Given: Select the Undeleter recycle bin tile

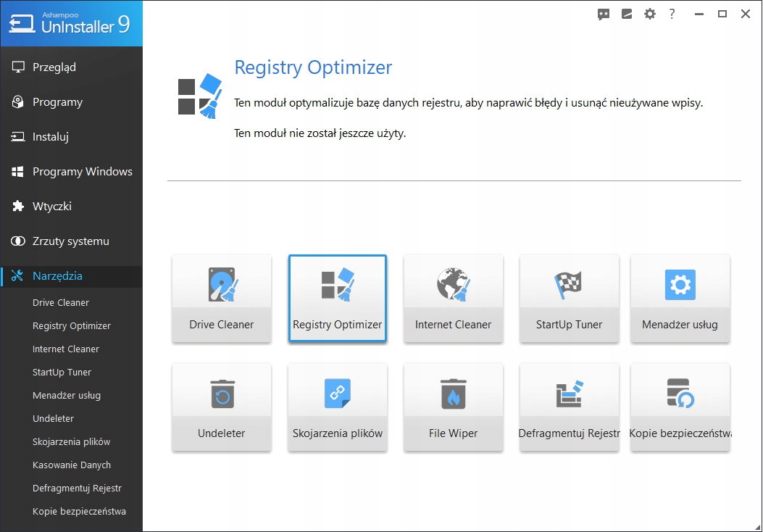Looking at the screenshot, I should [222, 407].
